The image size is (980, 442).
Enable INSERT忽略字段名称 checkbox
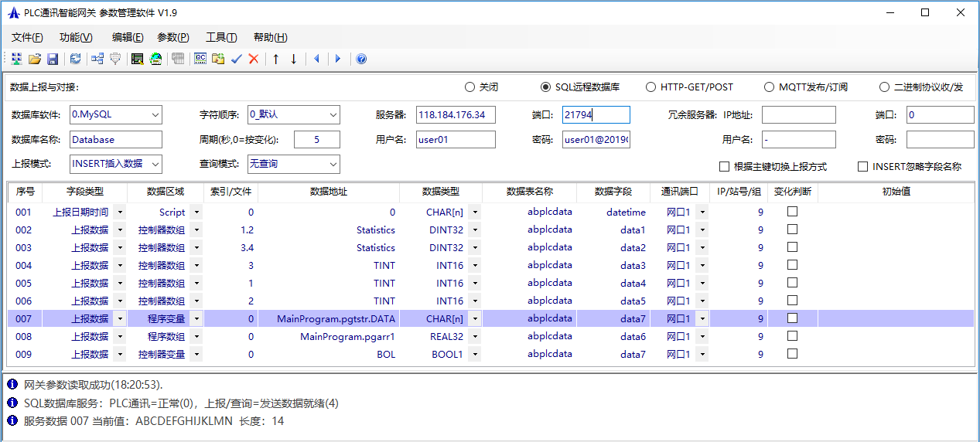click(x=863, y=166)
